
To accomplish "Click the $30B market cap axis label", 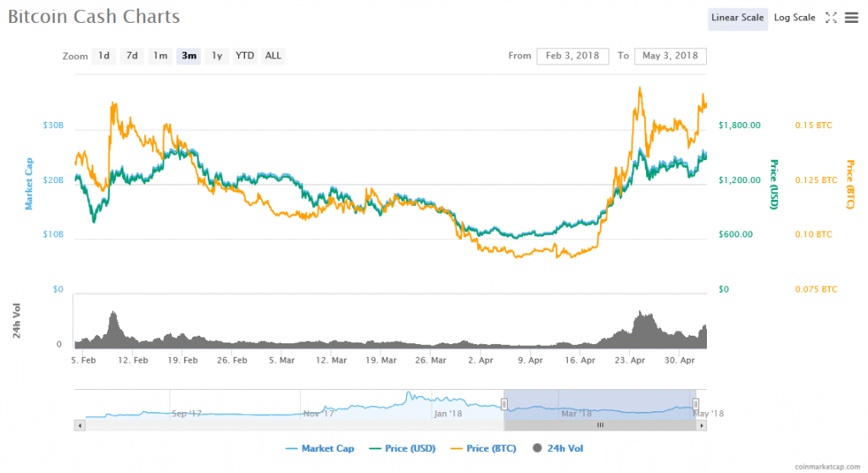I will (53, 125).
